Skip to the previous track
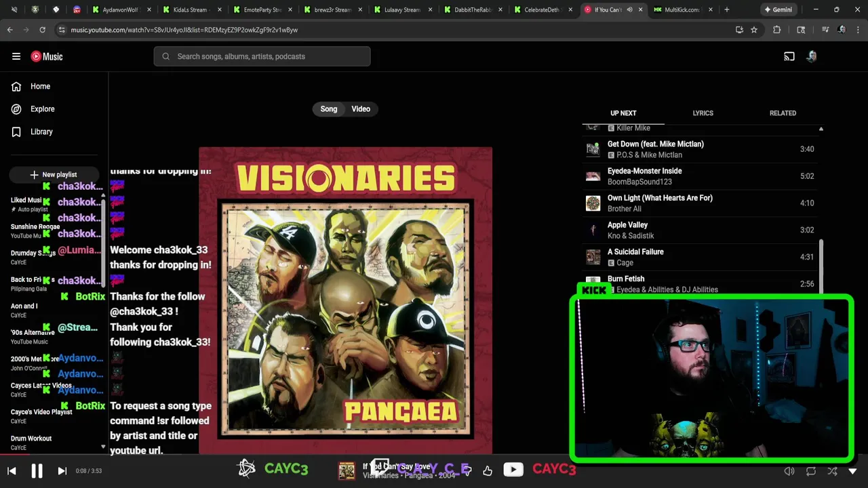 tap(12, 470)
